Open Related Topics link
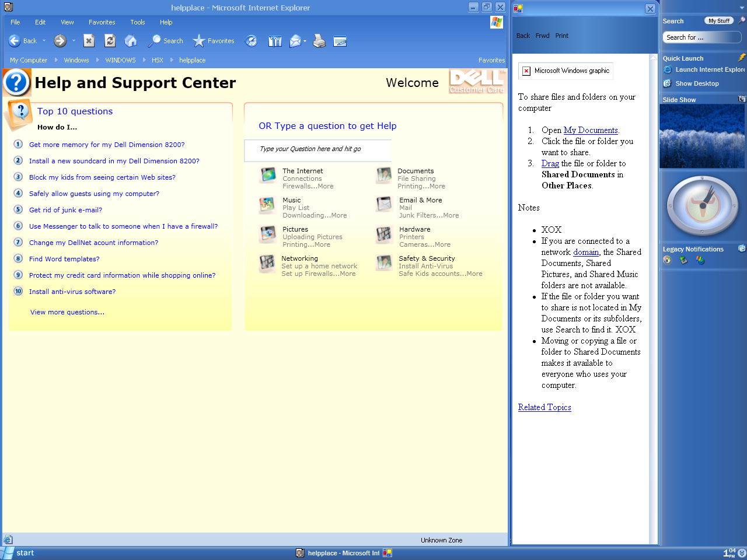The width and height of the screenshot is (747, 560). click(x=544, y=407)
